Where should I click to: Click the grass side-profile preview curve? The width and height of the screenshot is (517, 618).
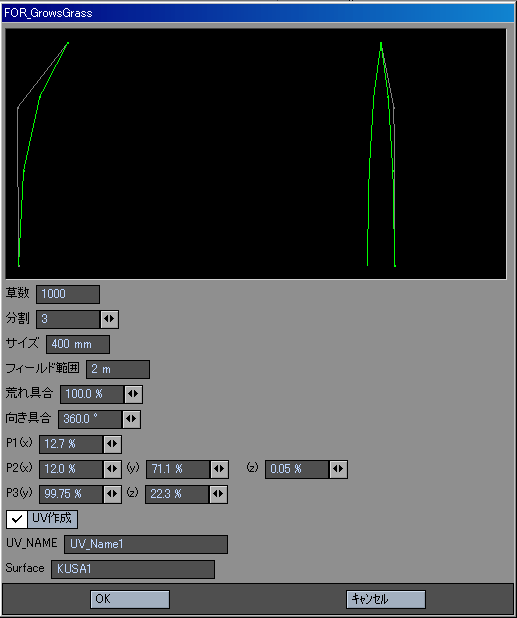[x=43, y=154]
